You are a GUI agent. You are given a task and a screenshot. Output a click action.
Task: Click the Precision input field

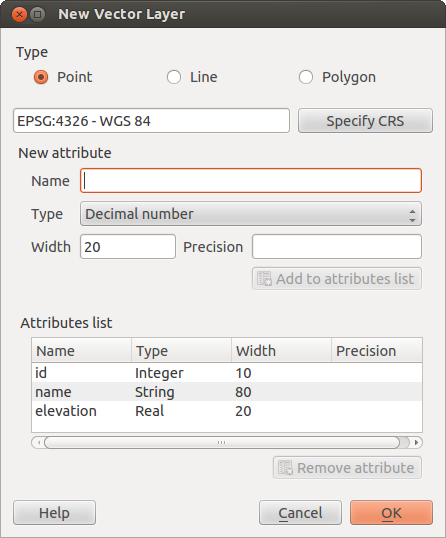click(x=337, y=246)
